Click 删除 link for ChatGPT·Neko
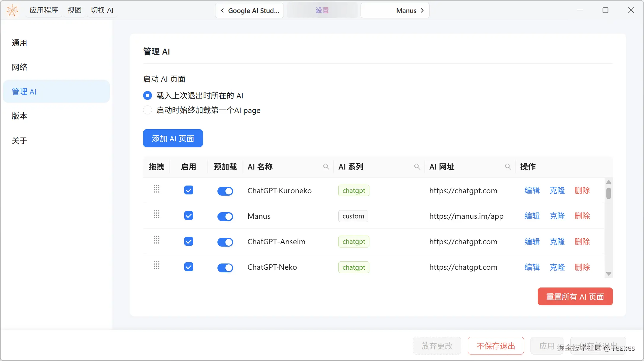Viewport: 644px width, 361px height. click(582, 267)
